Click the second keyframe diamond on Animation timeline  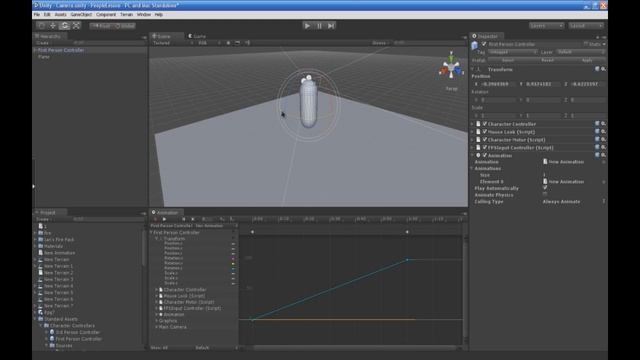(x=407, y=232)
